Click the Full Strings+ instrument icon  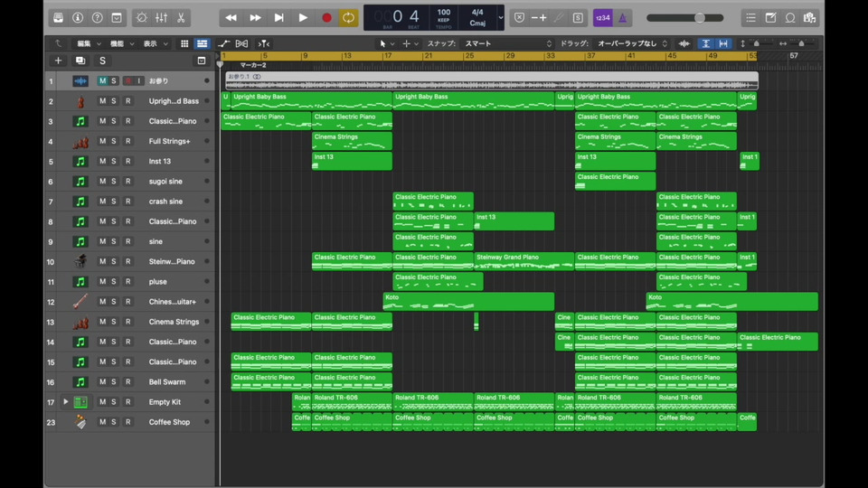tap(80, 142)
